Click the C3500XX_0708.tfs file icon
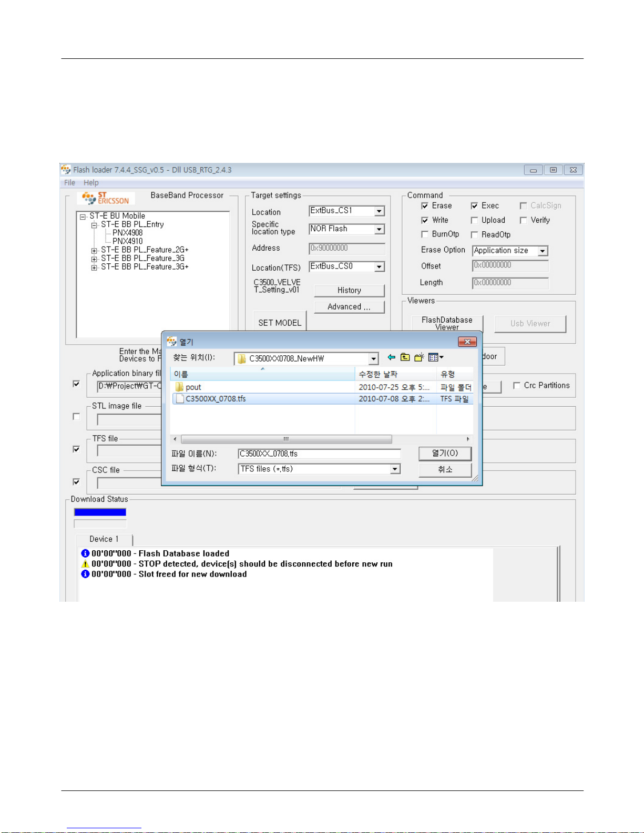 [x=180, y=399]
